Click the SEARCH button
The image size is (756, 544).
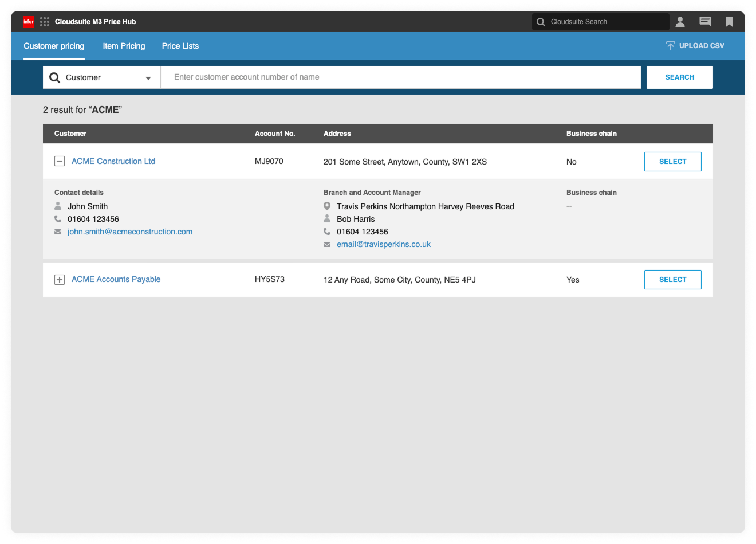[x=680, y=77]
